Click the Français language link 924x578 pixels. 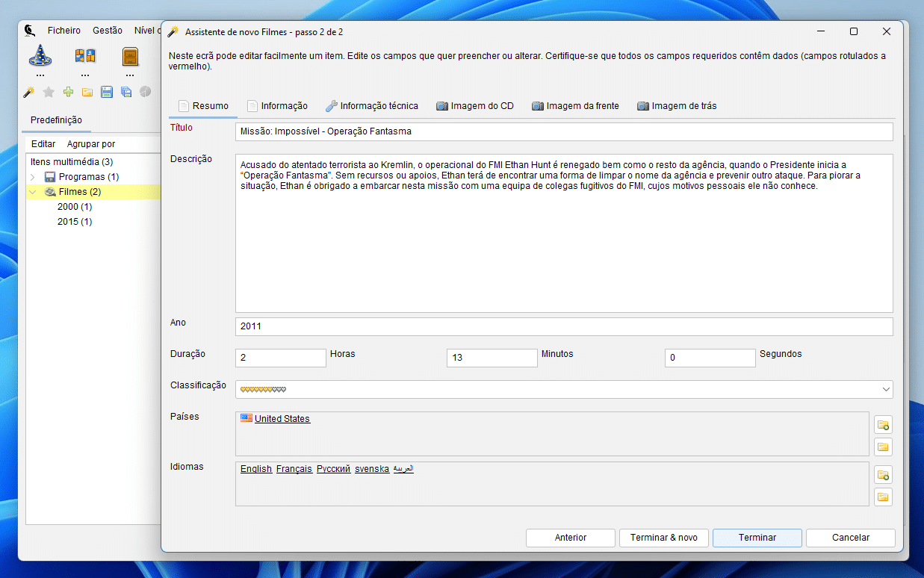coord(294,469)
